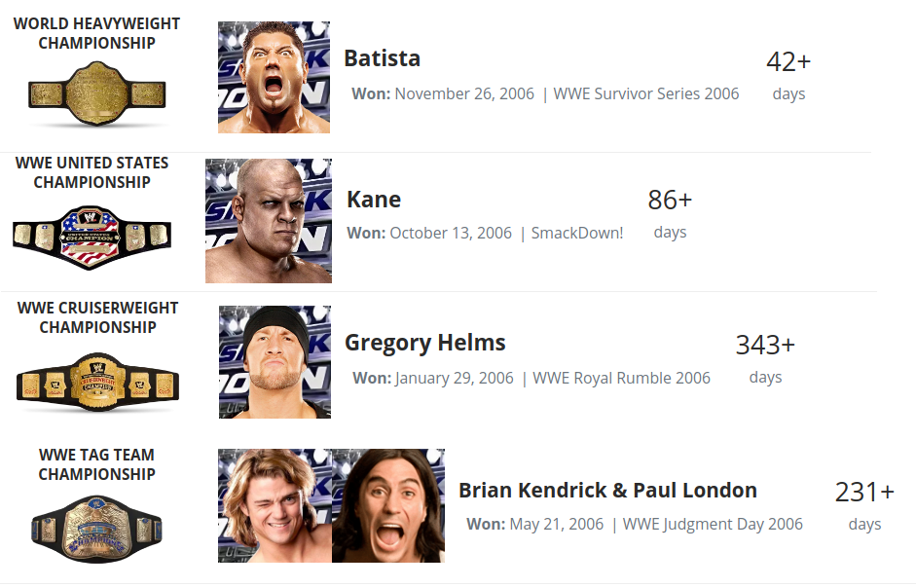
Task: Click the World Heavyweight Championship belt image
Action: [x=97, y=93]
